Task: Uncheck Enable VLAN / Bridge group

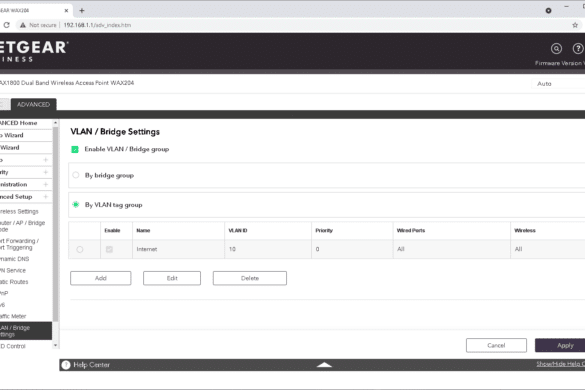Action: pos(75,149)
